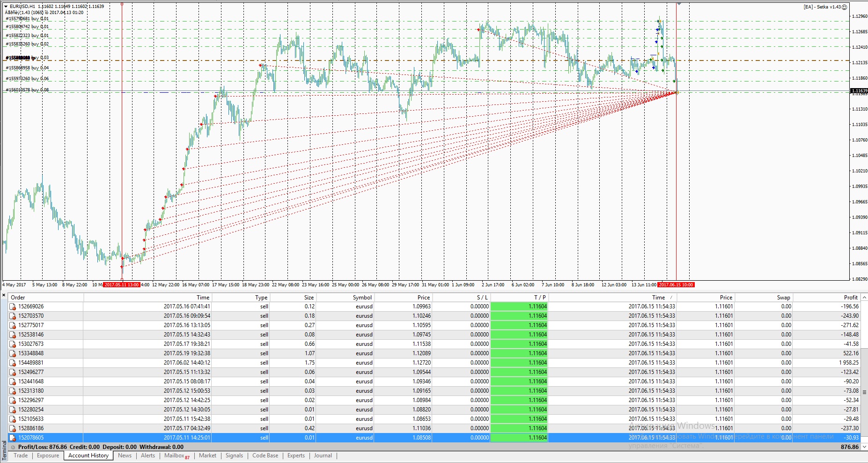Sort by the Symbol column header
This screenshot has height=463, width=868.
345,297
